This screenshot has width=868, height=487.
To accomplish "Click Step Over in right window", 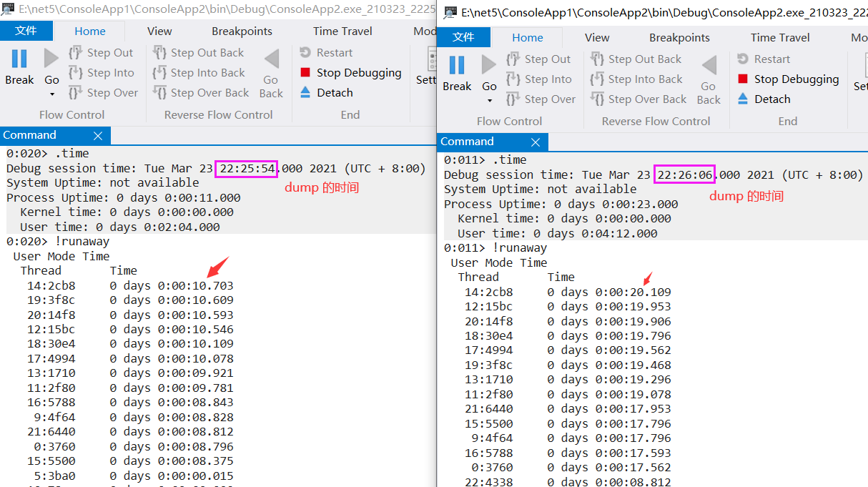I will point(541,99).
